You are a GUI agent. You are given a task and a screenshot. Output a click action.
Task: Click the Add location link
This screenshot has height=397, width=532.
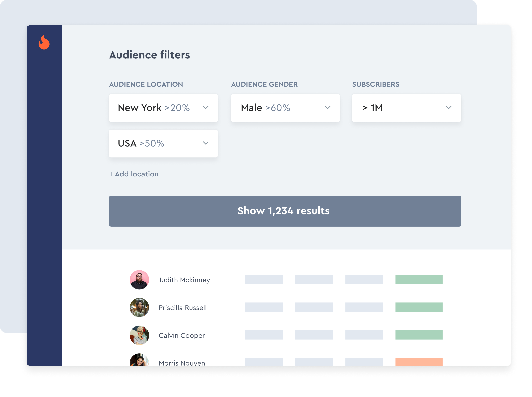pyautogui.click(x=134, y=174)
